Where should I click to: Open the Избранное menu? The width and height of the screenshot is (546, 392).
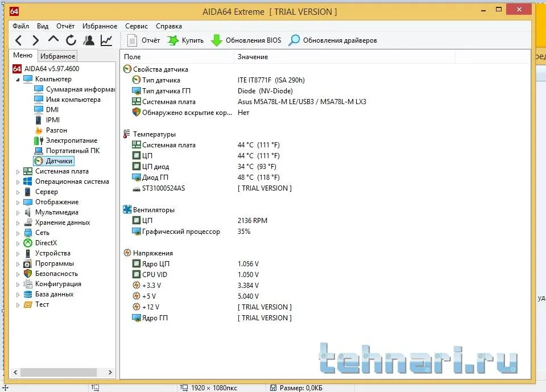100,26
